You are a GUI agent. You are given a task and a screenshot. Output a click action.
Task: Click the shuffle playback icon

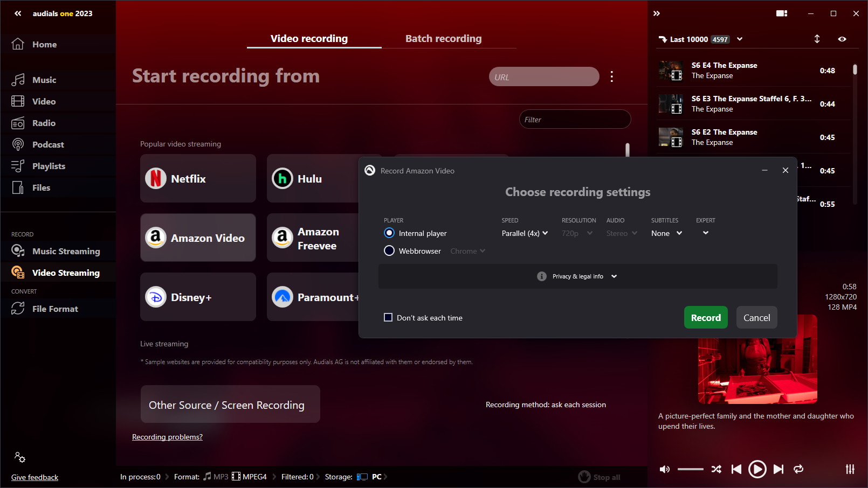click(716, 469)
